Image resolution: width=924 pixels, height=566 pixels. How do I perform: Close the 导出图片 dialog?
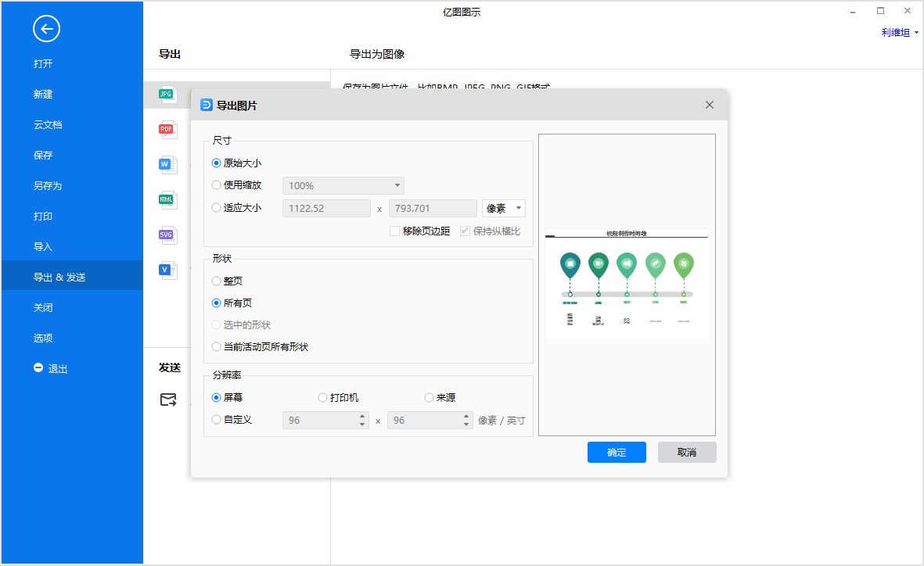click(x=710, y=105)
